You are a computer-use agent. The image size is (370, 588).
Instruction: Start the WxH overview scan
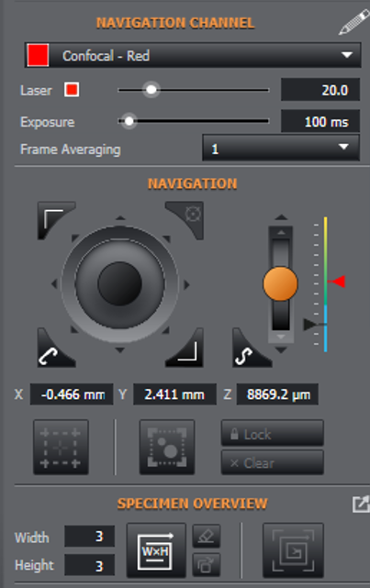point(156,550)
